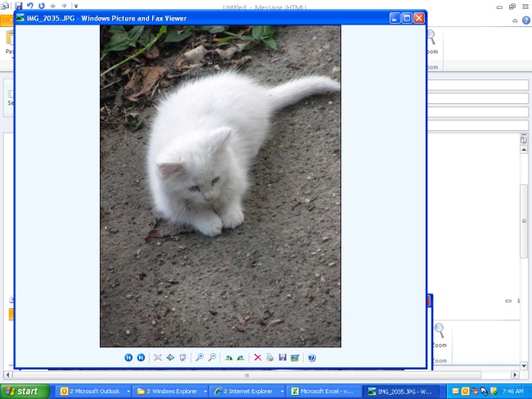Rotate the image clockwise
The width and height of the screenshot is (532, 399).
point(229,357)
